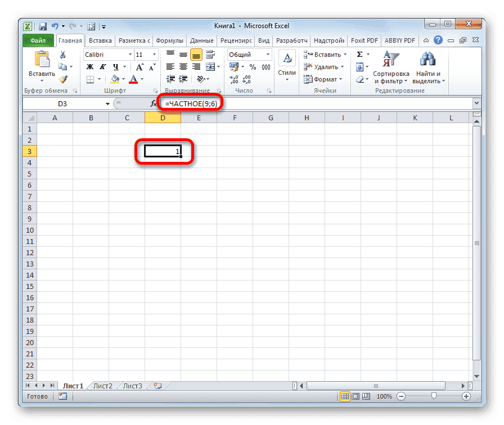Click the AutoSum sigma icon

pos(358,54)
